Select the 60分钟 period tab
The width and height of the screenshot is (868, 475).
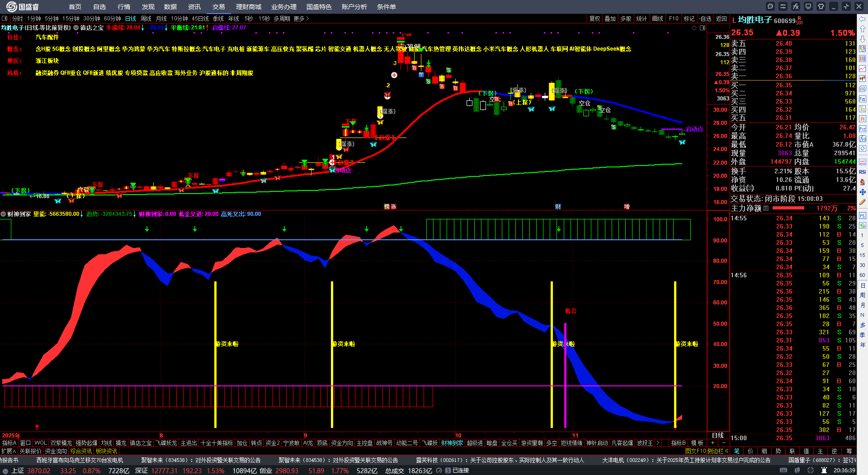tap(113, 19)
